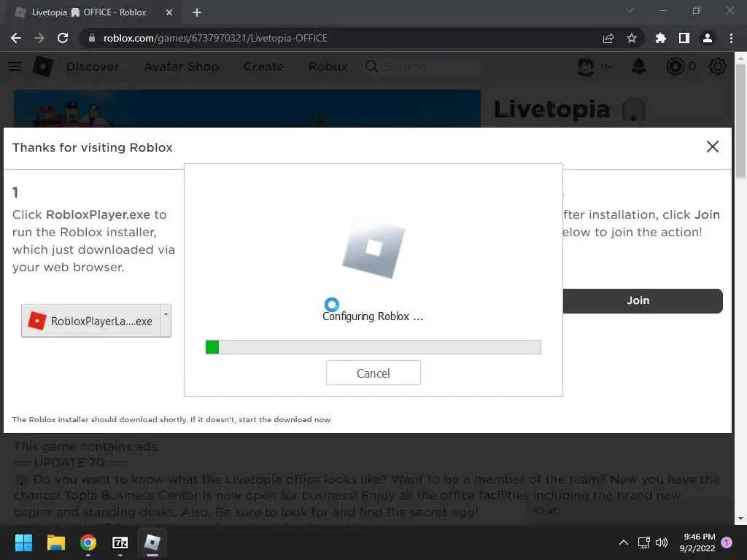Go forward in browser history

[39, 38]
